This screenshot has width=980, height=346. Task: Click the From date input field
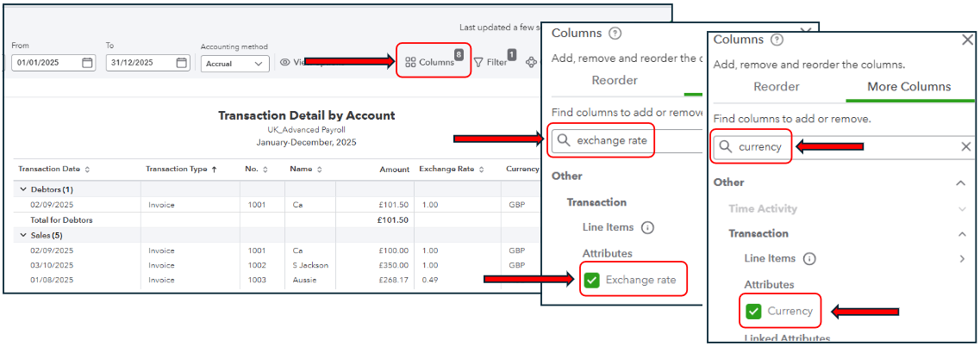pos(47,63)
